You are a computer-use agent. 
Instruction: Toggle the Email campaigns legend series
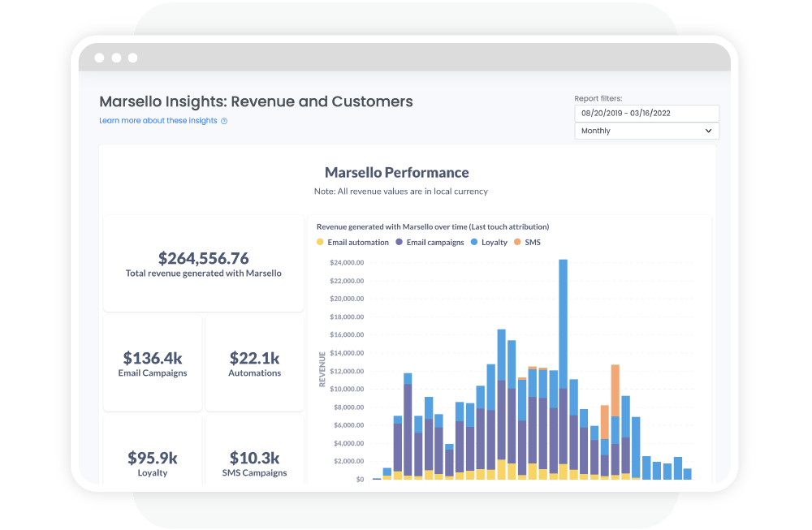click(430, 242)
